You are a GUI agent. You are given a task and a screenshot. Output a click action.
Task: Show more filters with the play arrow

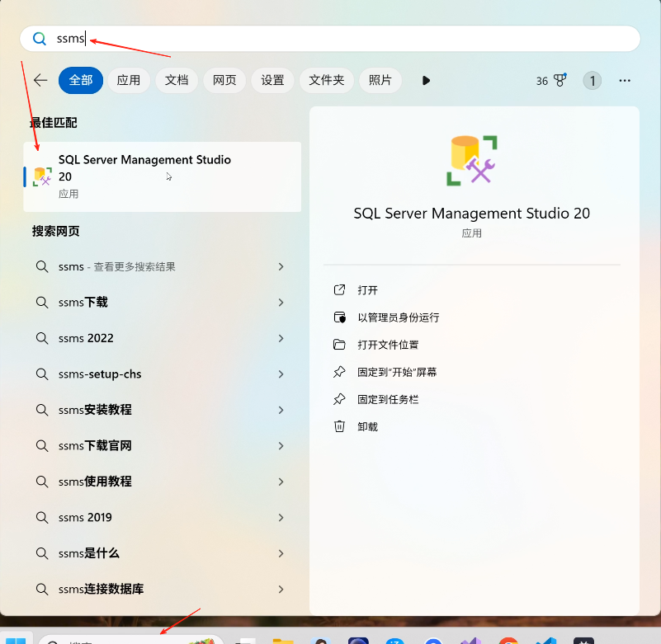(426, 81)
